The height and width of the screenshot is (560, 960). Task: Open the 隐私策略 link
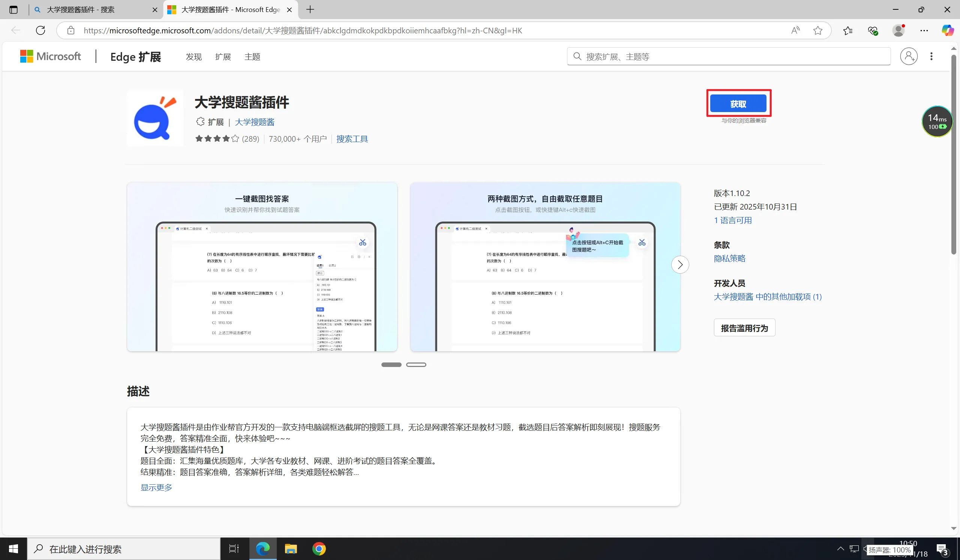click(729, 259)
